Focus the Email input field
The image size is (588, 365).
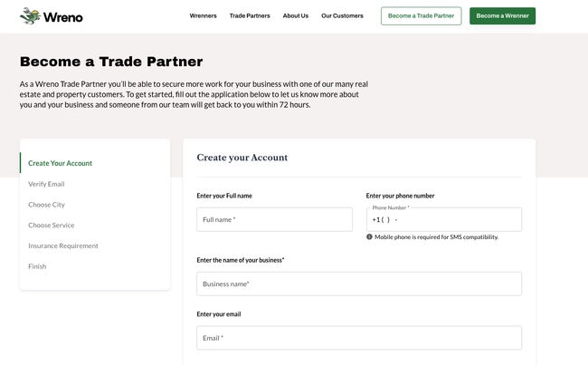pos(359,338)
